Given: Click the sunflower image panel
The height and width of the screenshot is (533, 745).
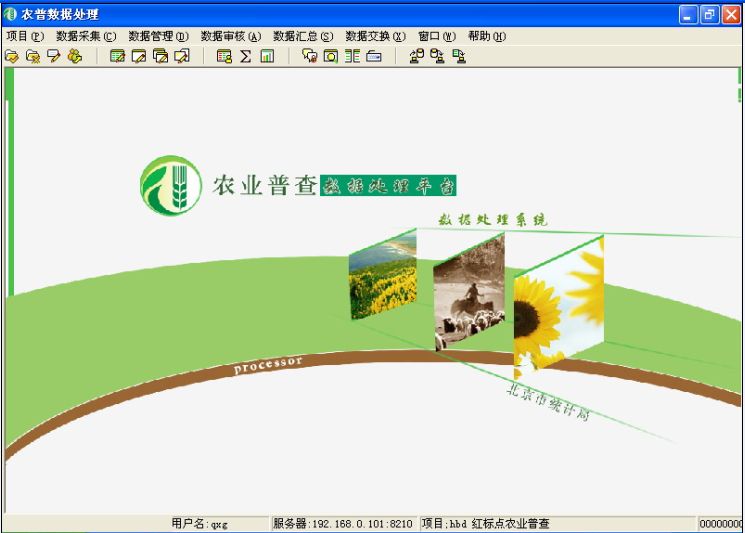Looking at the screenshot, I should coord(558,305).
